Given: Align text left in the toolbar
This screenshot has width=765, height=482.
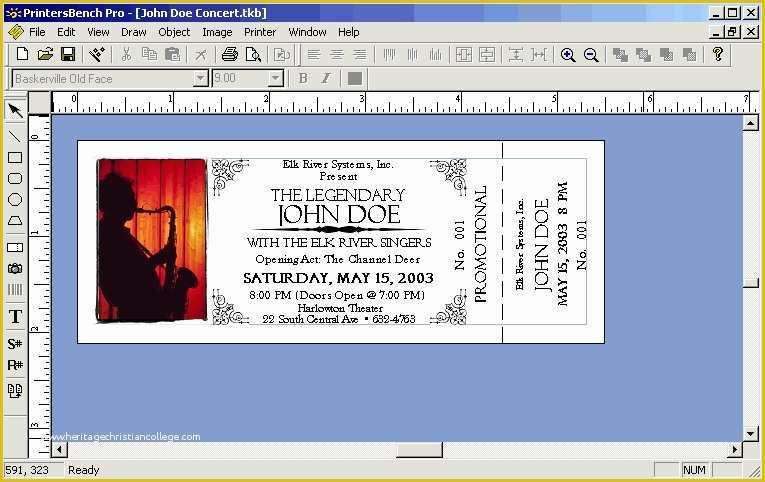Looking at the screenshot, I should (314, 54).
